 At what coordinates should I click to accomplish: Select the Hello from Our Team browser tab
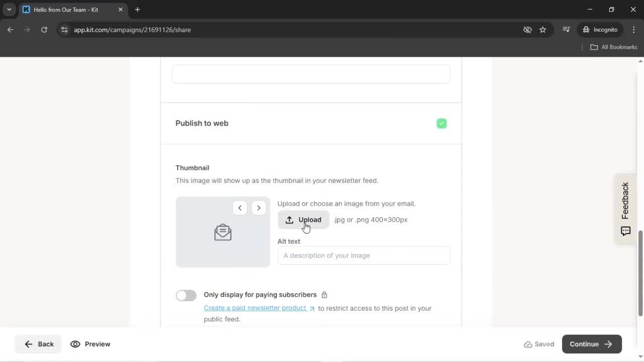click(x=65, y=9)
